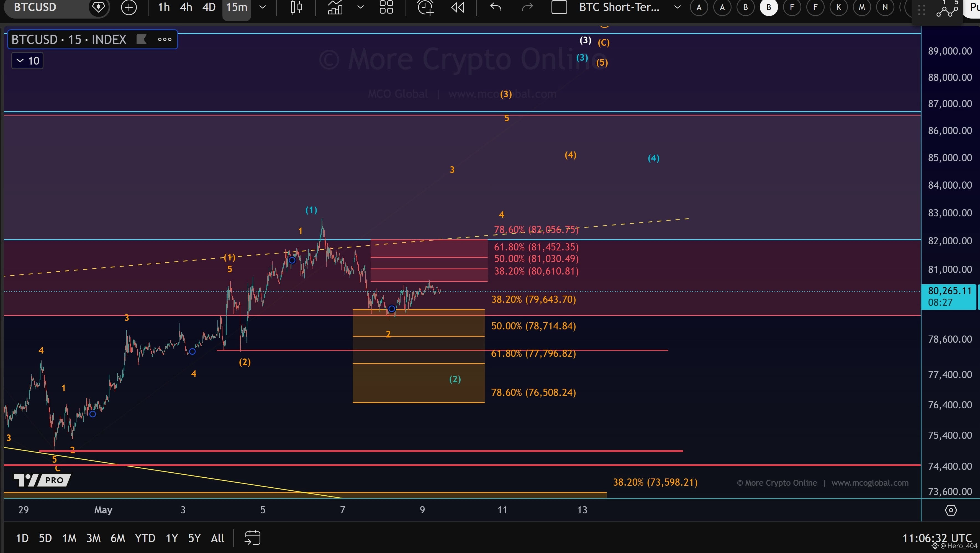Add a symbol with the plus icon

[129, 7]
